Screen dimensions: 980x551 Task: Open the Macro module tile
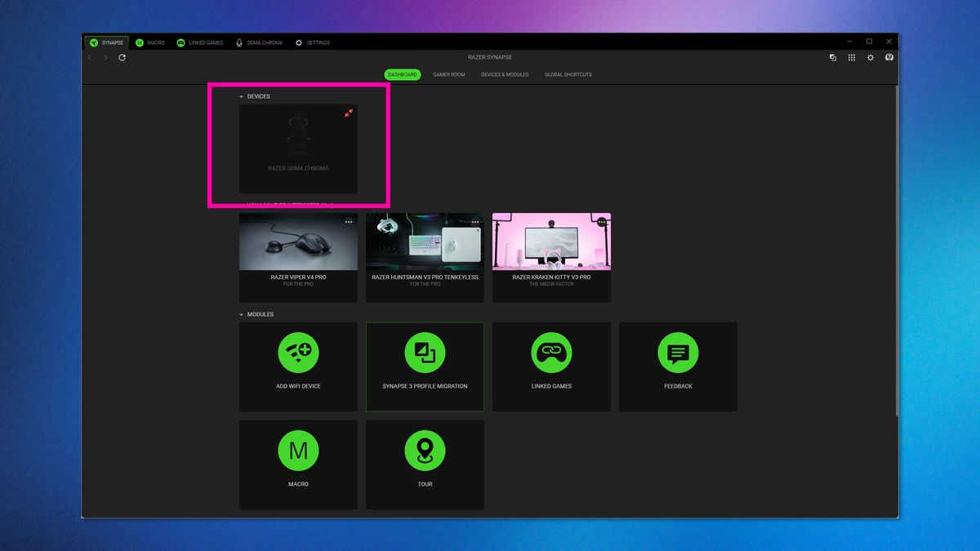pyautogui.click(x=298, y=464)
